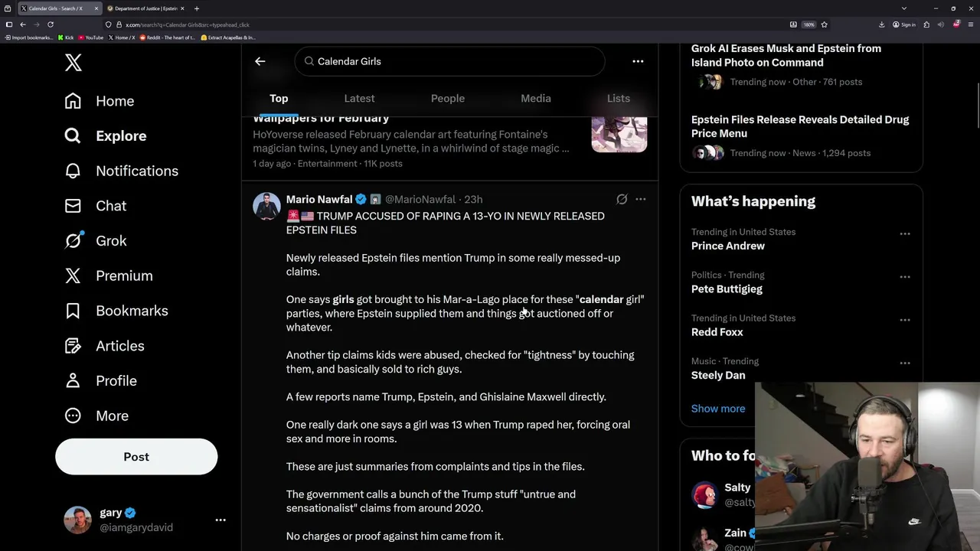The width and height of the screenshot is (980, 551).
Task: Click the Calendar Girls search field
Action: [450, 61]
